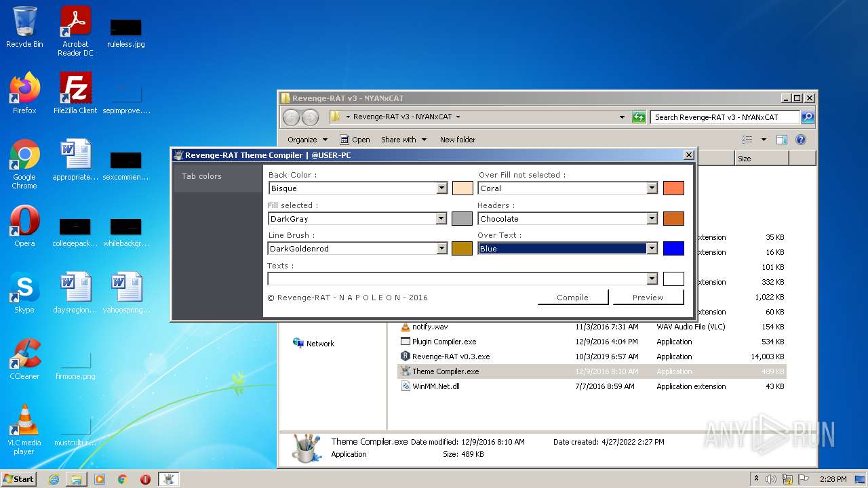Select the appropriate Word document icon

pyautogui.click(x=75, y=160)
